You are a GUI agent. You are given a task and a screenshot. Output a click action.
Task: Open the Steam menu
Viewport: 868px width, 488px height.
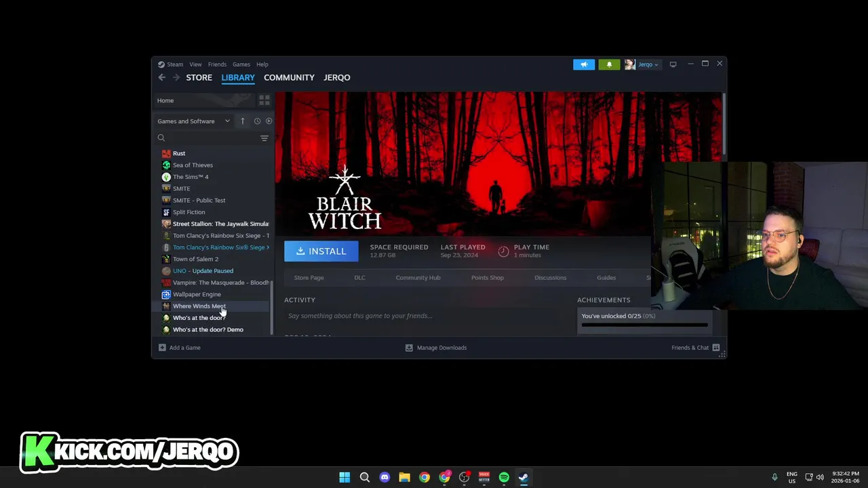[175, 64]
